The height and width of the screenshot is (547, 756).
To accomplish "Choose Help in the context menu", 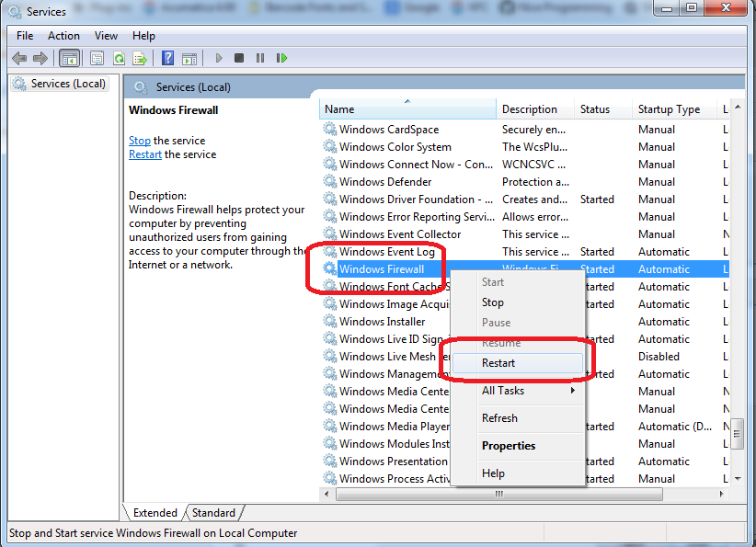I will click(x=518, y=473).
